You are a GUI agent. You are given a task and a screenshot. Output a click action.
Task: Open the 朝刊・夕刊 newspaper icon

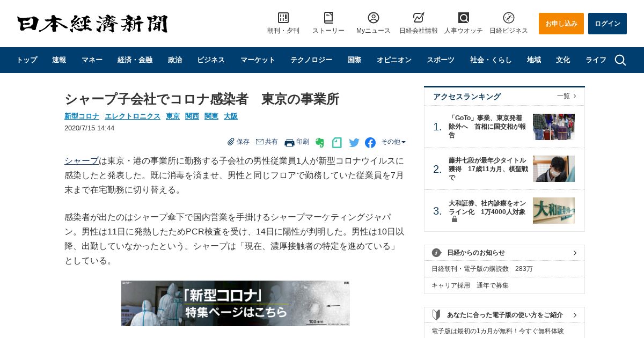coord(283,18)
